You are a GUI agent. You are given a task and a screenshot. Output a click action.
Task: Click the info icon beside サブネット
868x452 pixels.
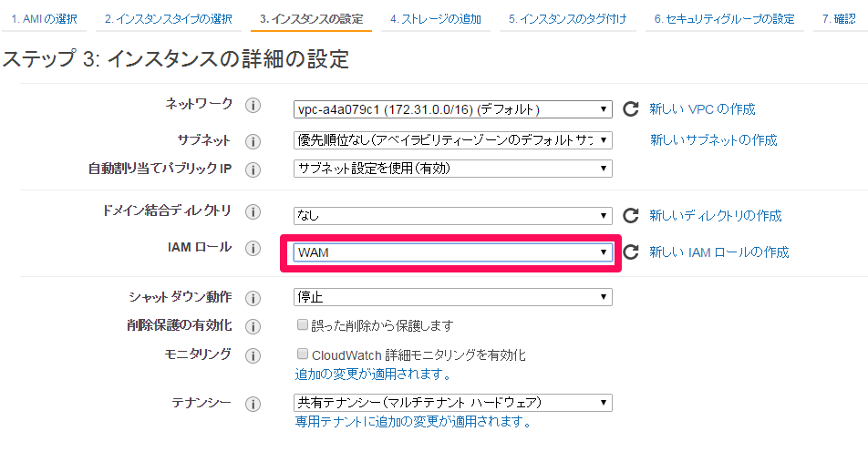point(253,141)
